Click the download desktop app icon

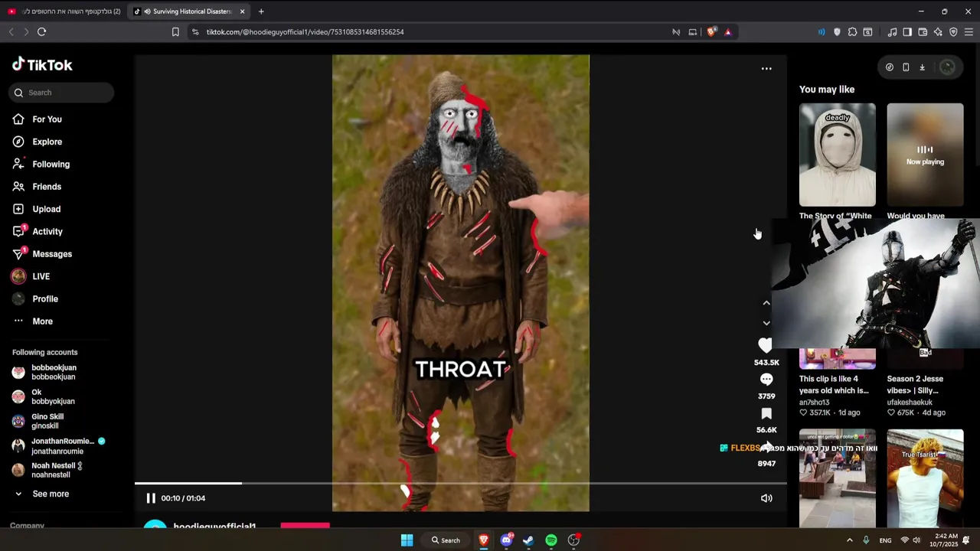click(922, 67)
